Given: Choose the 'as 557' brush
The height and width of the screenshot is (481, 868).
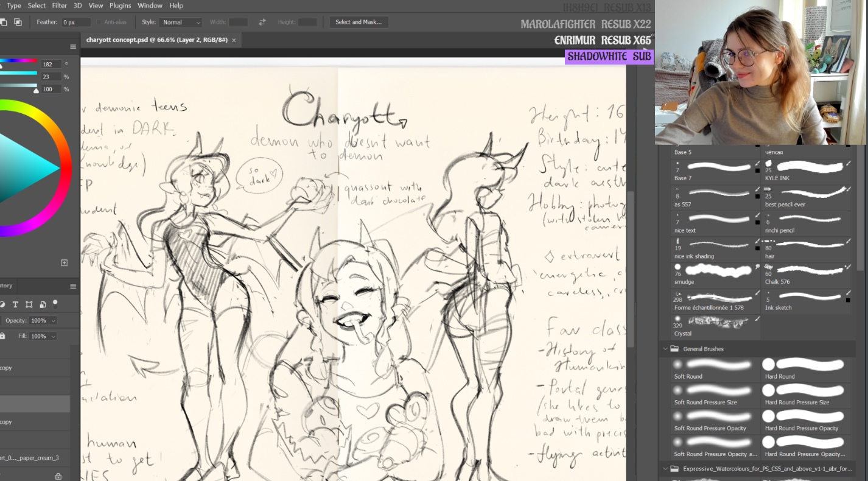Looking at the screenshot, I should [716, 197].
